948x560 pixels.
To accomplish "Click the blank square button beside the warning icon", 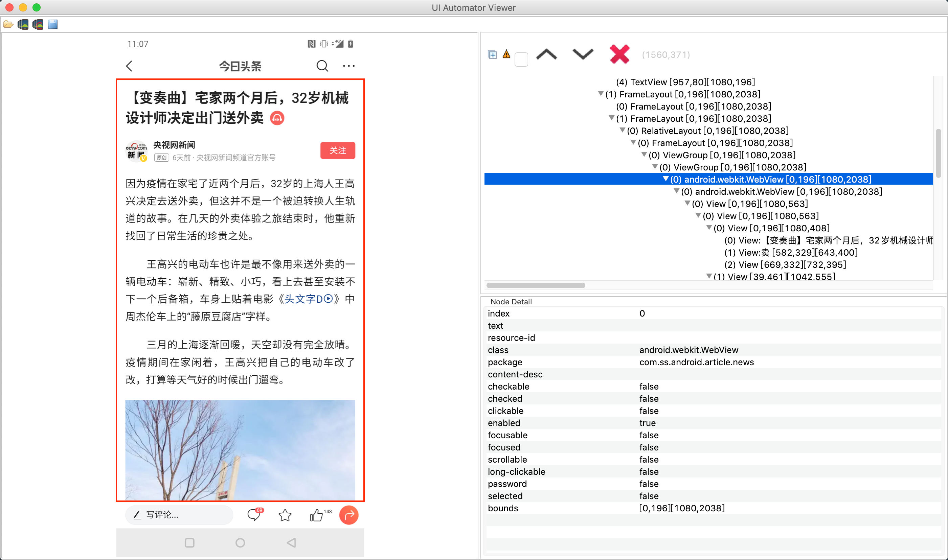I will [521, 59].
